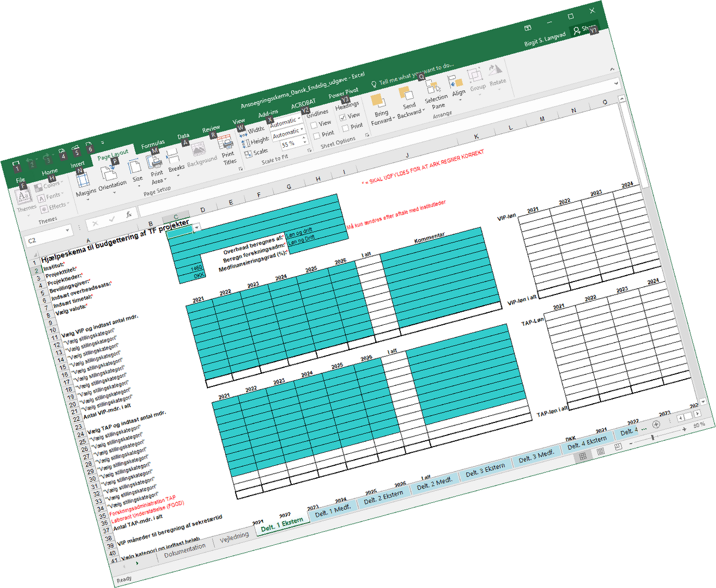Screen dimensions: 716x588
Task: Uncheck the Headings View checkbox
Action: 343,117
